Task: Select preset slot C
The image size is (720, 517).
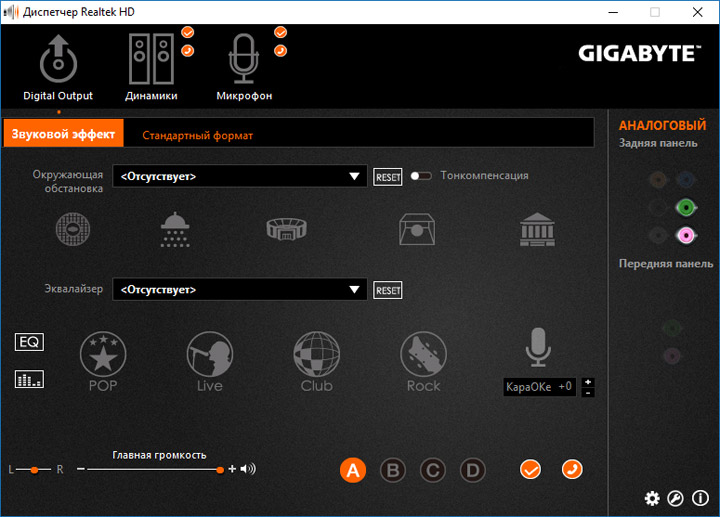Action: 433,470
